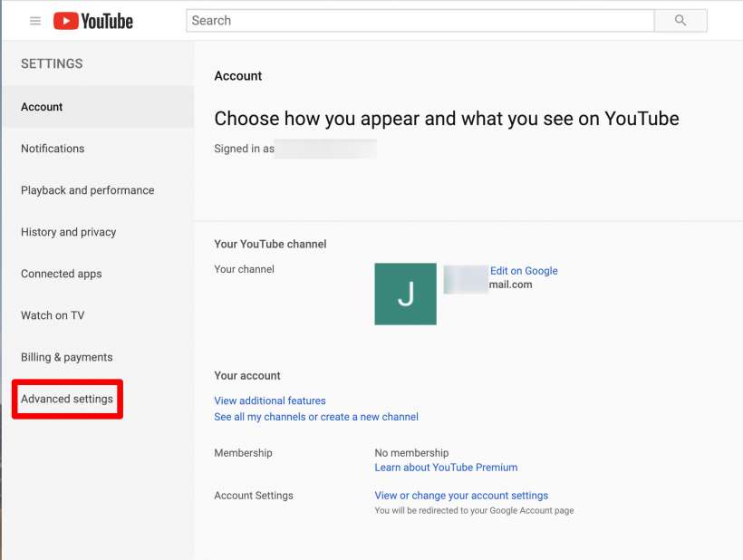Image resolution: width=743 pixels, height=560 pixels.
Task: Click the Account Settings label
Action: tap(254, 496)
